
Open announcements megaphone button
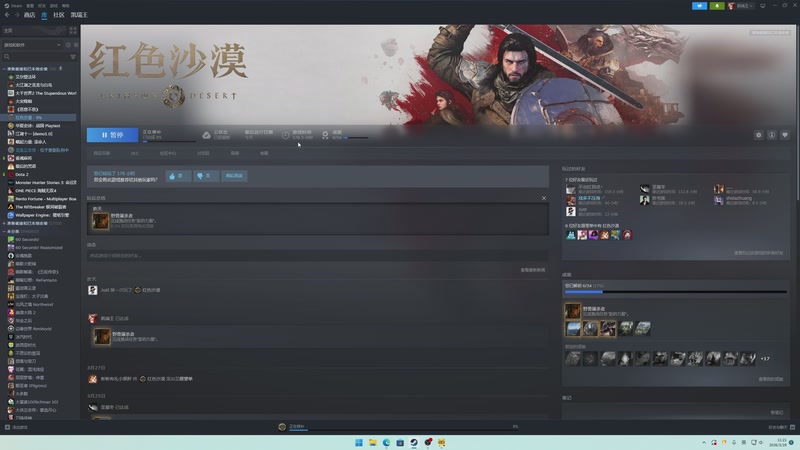pyautogui.click(x=699, y=6)
